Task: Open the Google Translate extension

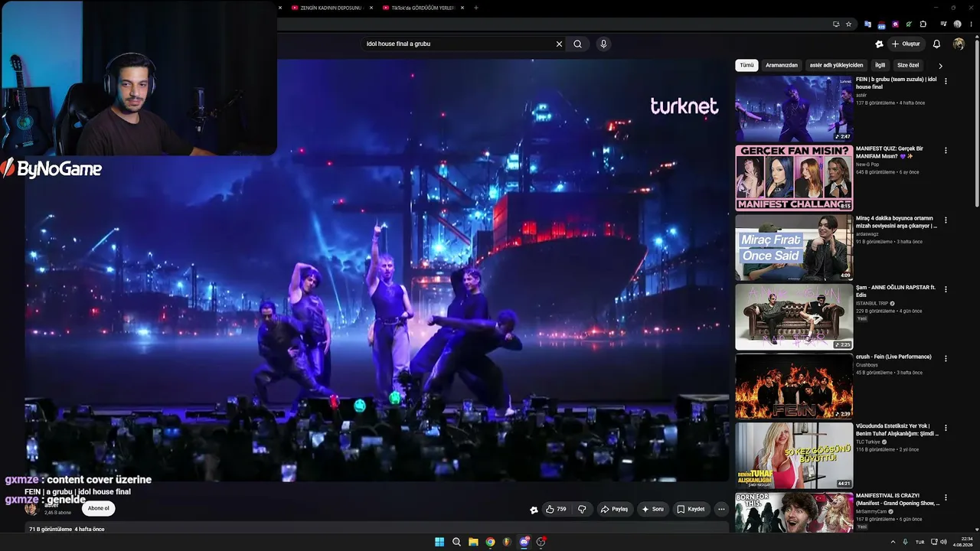Action: [867, 24]
